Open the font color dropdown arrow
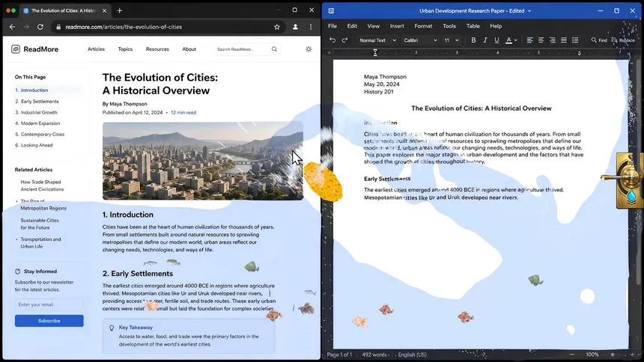The image size is (644, 362). [x=515, y=40]
